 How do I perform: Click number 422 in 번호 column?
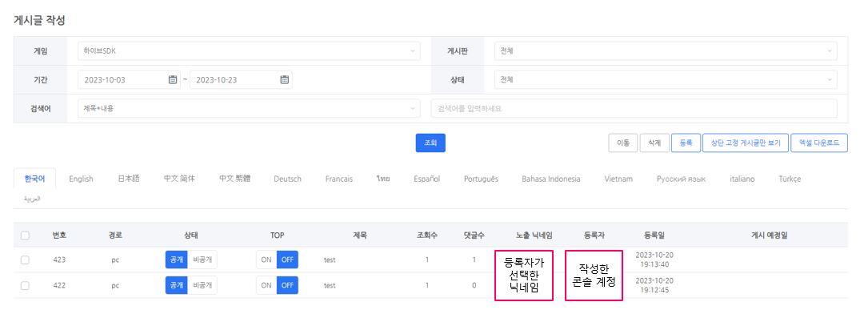[59, 285]
